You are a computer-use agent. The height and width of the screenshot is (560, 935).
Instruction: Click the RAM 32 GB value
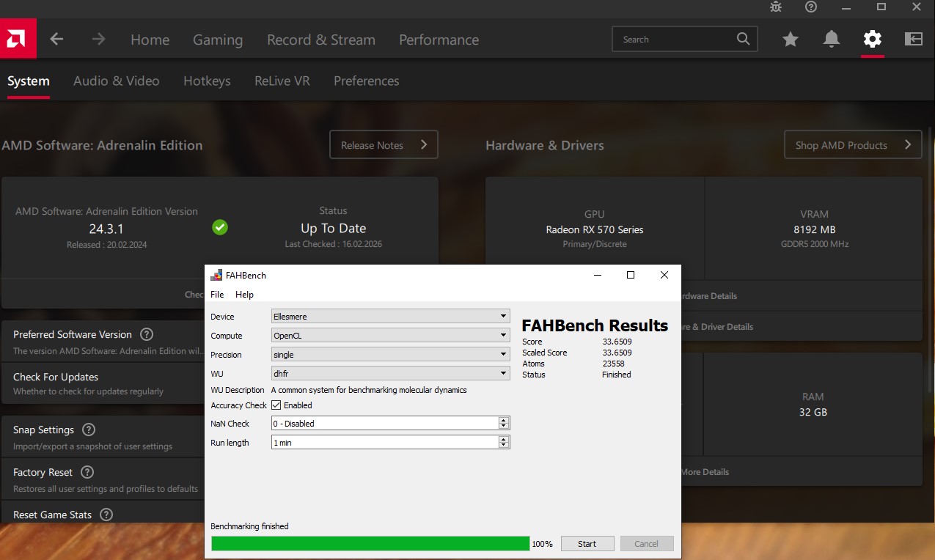813,412
